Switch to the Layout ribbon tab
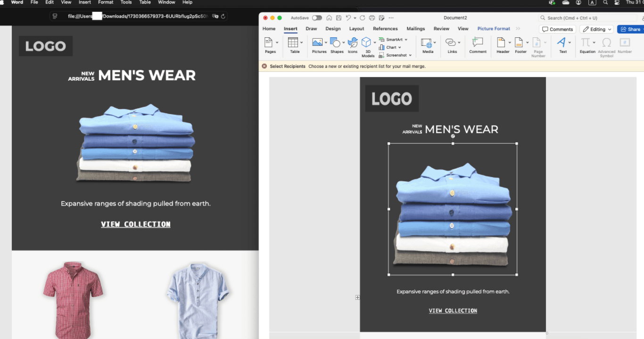This screenshot has height=339, width=644. [x=356, y=29]
